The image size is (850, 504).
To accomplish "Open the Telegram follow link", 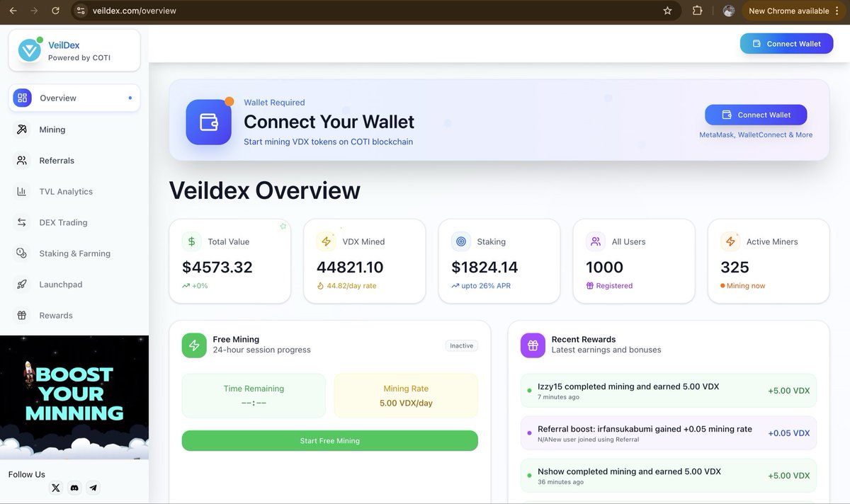I will click(93, 488).
